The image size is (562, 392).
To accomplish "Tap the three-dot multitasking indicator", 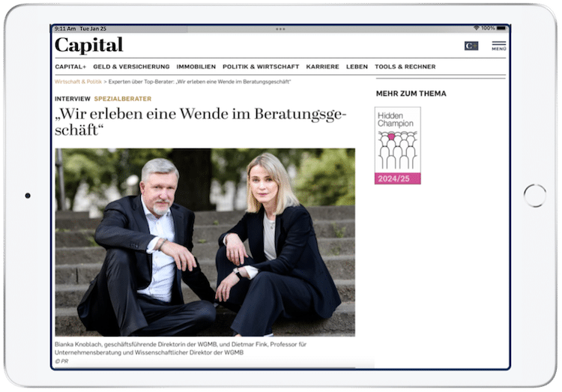I will pos(280,29).
